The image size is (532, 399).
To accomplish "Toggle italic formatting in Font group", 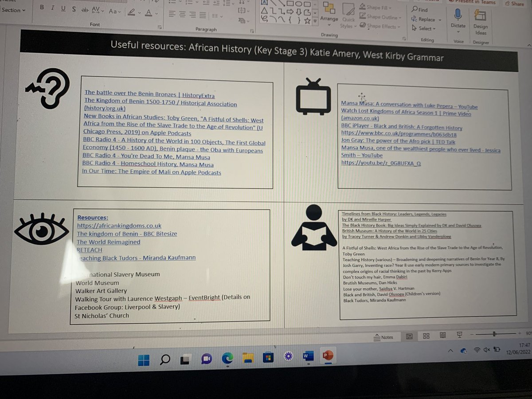I will point(53,8).
